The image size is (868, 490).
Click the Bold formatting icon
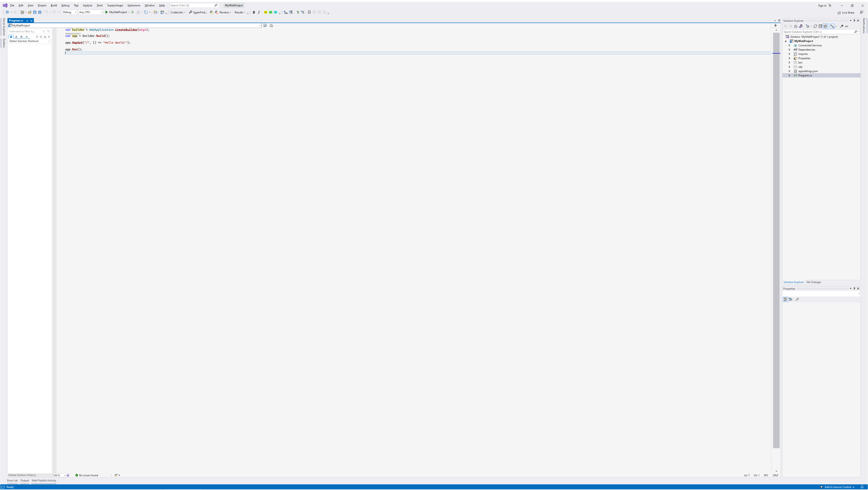point(254,12)
